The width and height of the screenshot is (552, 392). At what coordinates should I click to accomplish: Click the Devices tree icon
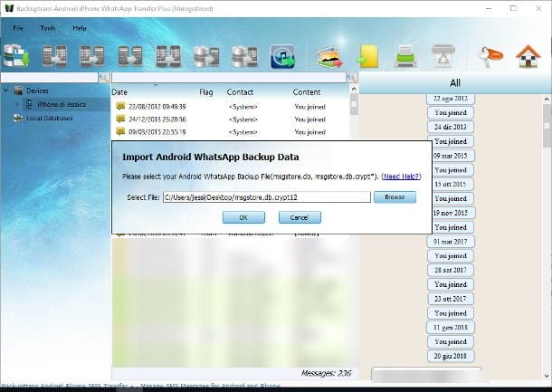pyautogui.click(x=18, y=91)
